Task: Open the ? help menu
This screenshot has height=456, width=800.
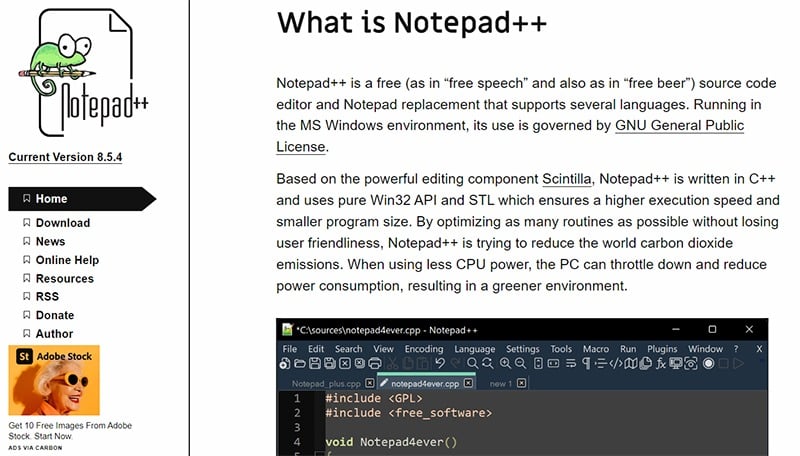Action: [x=736, y=349]
